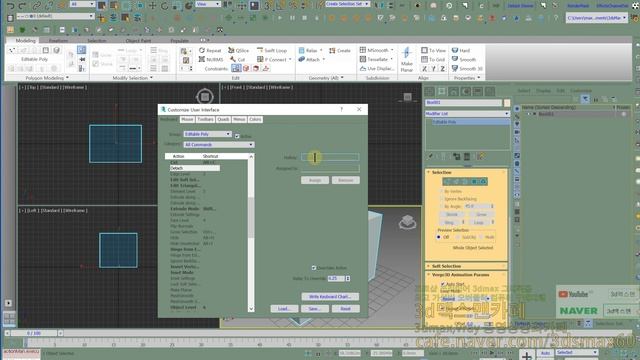Viewport: 640px width, 360px height.
Task: Click the Attach tool in Geometry
Action: pos(309,59)
